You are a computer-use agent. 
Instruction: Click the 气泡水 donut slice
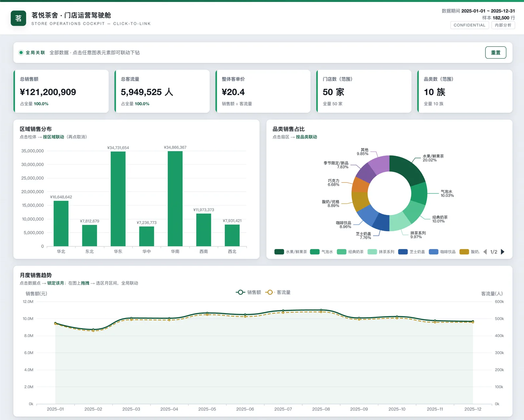(x=419, y=193)
